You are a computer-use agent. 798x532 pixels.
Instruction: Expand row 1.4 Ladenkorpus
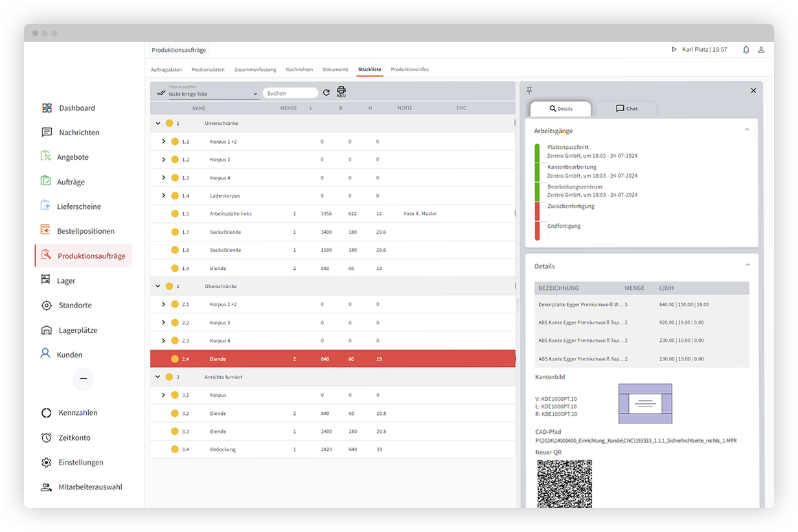tap(164, 195)
